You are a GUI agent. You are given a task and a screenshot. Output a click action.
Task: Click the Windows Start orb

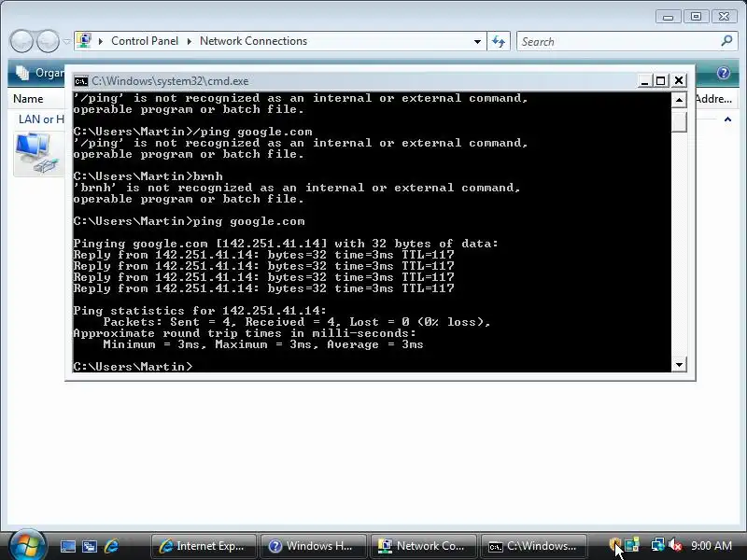coord(27,544)
